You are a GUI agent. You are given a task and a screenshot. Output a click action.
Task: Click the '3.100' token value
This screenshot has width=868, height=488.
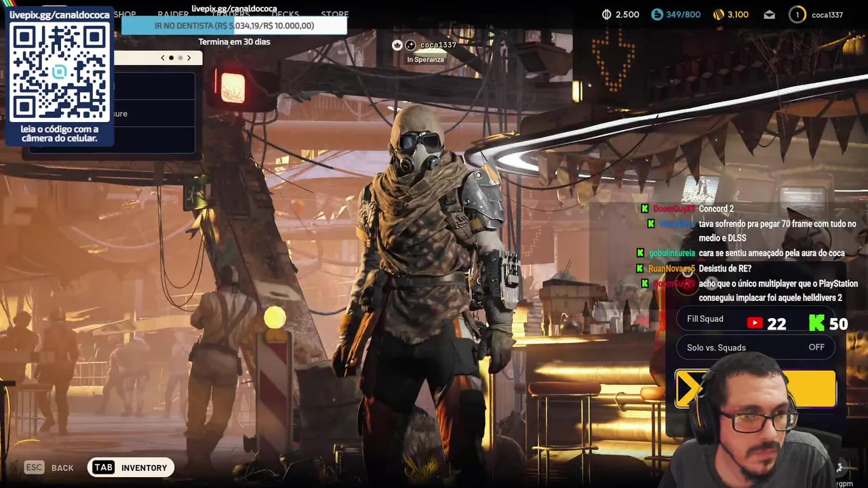click(x=738, y=14)
